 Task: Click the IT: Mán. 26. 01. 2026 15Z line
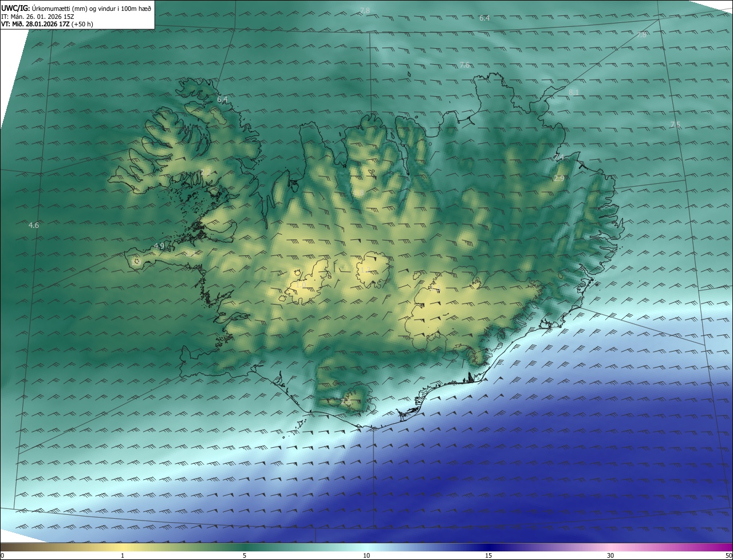pyautogui.click(x=39, y=17)
